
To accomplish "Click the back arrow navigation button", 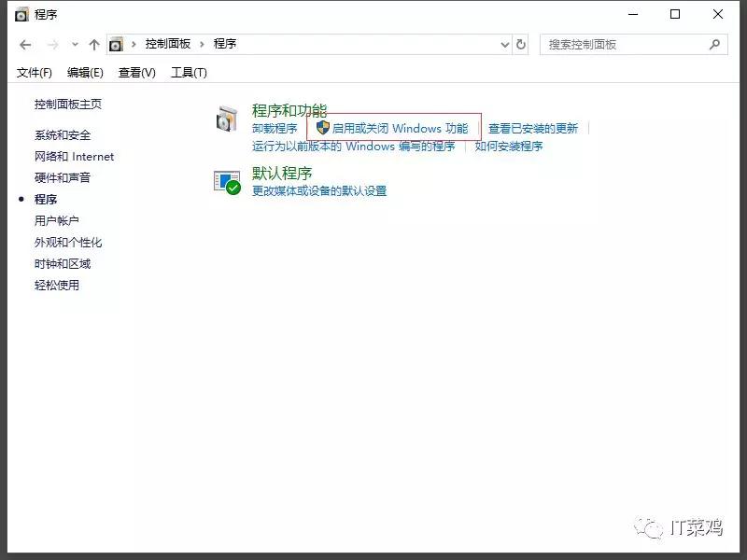I will [x=25, y=45].
